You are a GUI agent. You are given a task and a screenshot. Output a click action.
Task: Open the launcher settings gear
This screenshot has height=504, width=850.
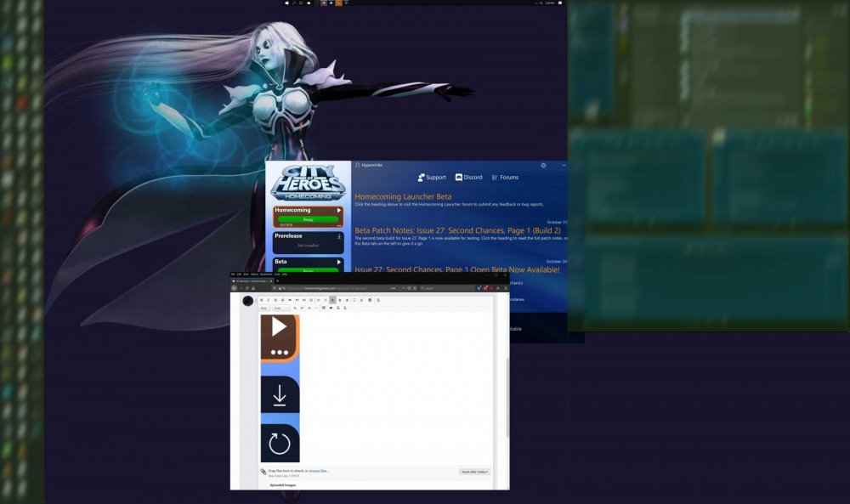[543, 165]
